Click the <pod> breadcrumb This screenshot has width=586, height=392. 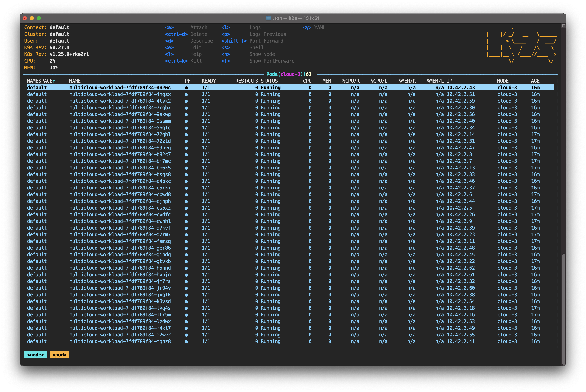pos(59,355)
